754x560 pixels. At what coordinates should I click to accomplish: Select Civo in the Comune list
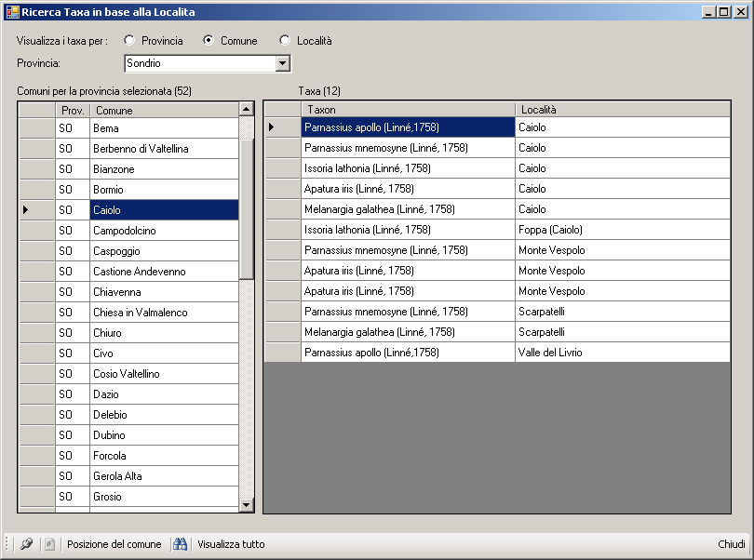click(164, 353)
